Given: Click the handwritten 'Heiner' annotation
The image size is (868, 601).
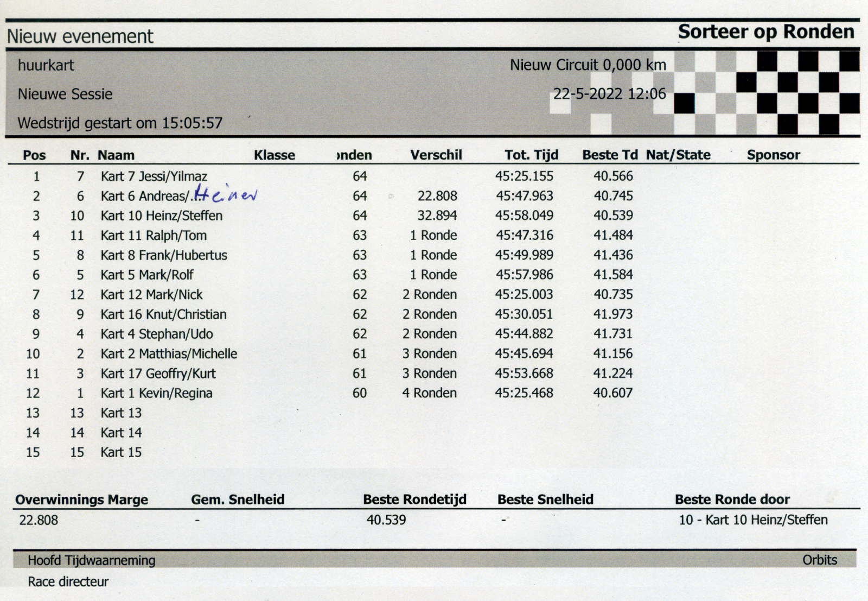Looking at the screenshot, I should (225, 193).
